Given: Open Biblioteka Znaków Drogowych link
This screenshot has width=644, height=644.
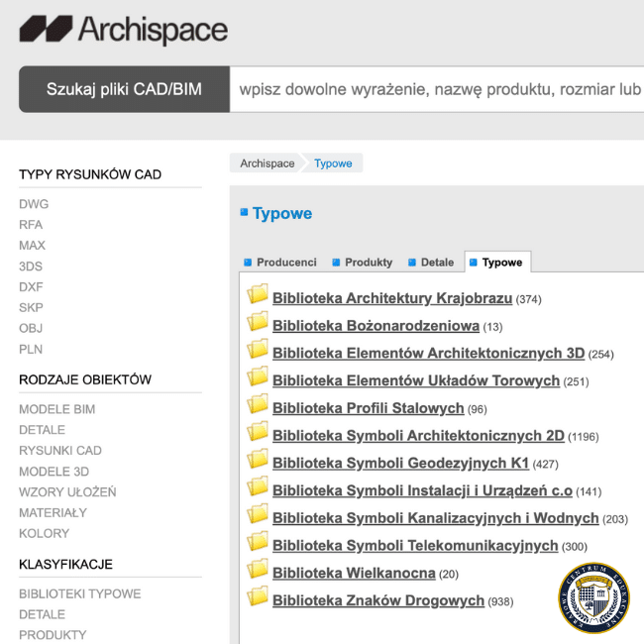Looking at the screenshot, I should [378, 600].
